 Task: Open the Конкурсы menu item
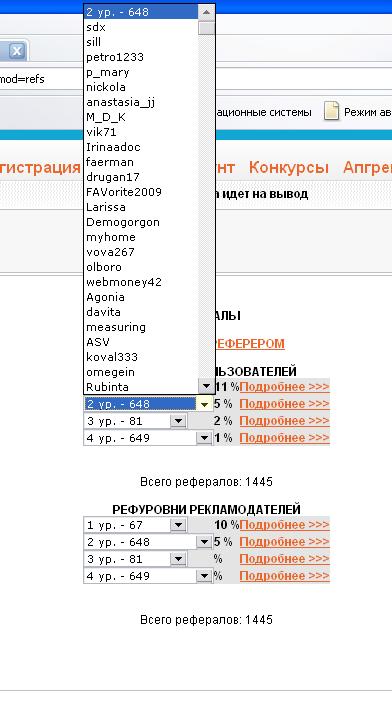(288, 167)
